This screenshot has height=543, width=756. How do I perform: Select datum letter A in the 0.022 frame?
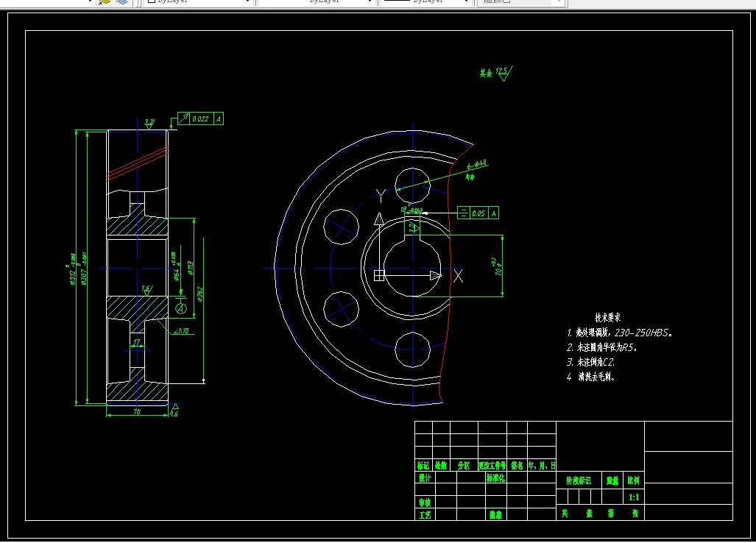point(219,118)
